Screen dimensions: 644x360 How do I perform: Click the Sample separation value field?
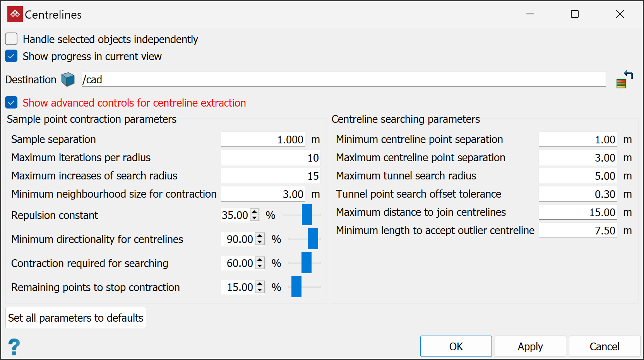pyautogui.click(x=263, y=140)
